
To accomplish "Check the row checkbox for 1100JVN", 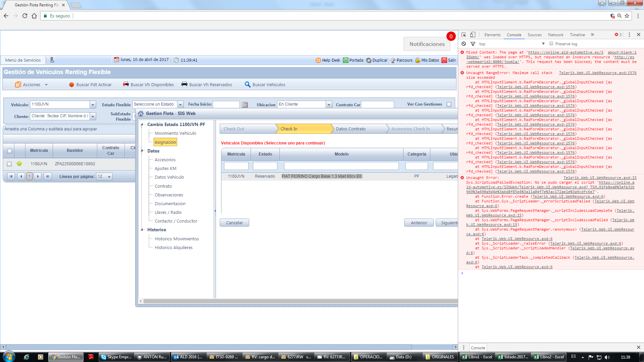I will point(9,164).
